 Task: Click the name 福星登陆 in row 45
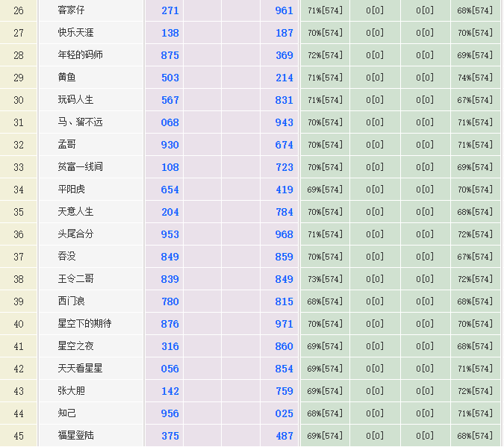(76, 436)
